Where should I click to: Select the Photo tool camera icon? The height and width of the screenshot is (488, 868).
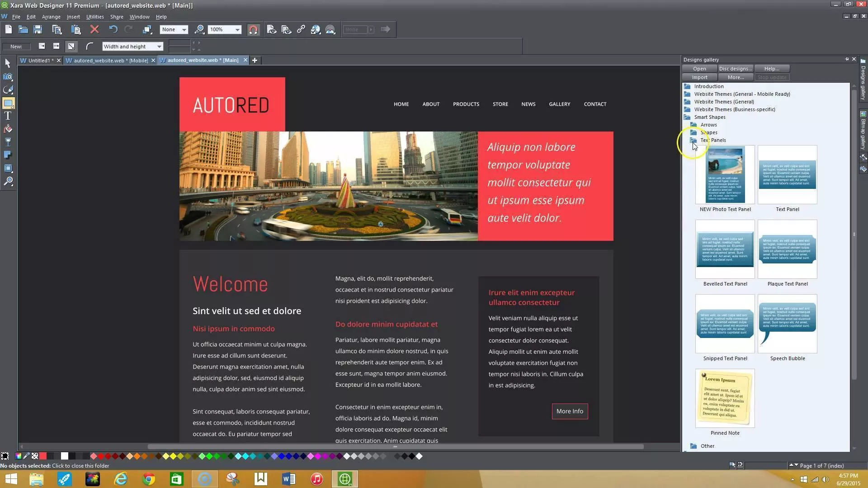[8, 77]
